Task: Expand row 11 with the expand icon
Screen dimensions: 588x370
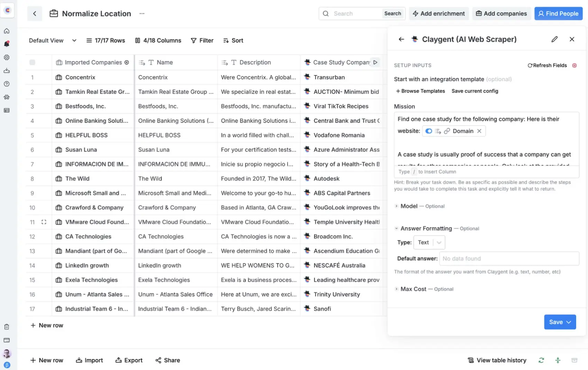Action: coord(44,222)
